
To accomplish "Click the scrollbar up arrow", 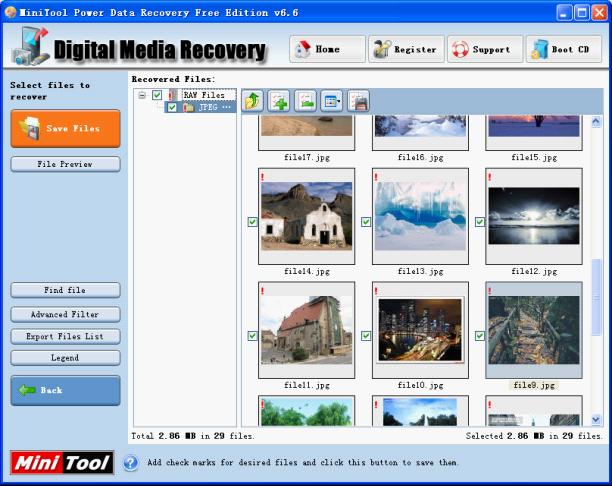I will (x=596, y=122).
